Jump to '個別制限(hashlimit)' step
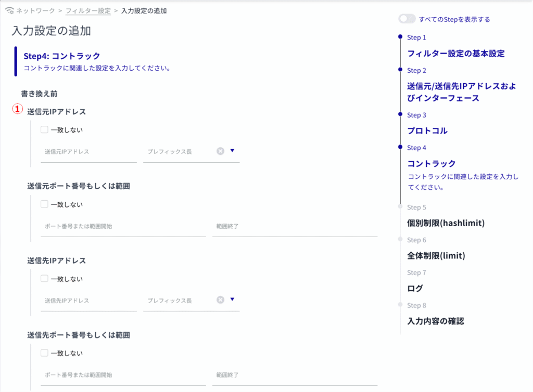This screenshot has height=392, width=533. (x=446, y=223)
